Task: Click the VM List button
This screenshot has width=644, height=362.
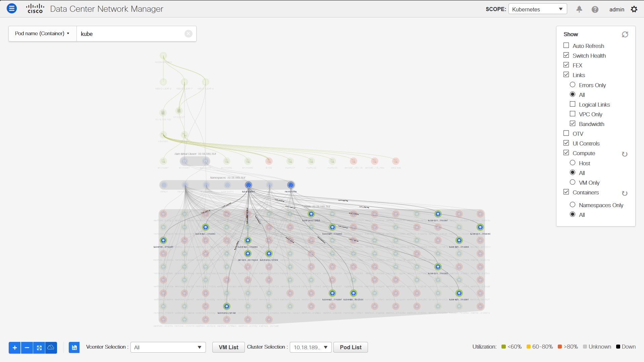Action: click(228, 347)
